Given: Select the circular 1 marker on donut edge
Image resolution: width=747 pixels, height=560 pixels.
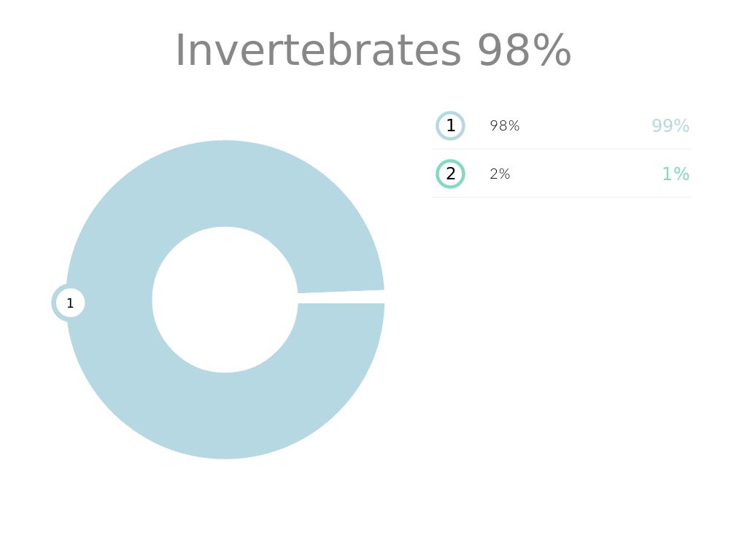Looking at the screenshot, I should [69, 303].
